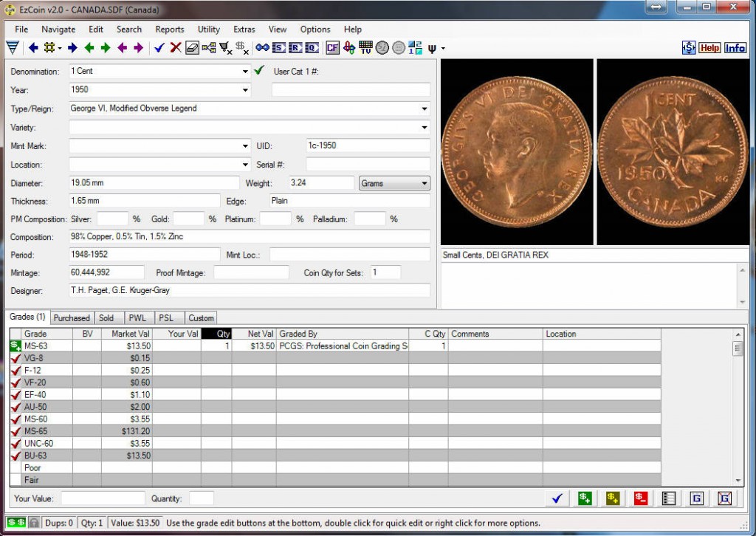Click the Info button
The image size is (756, 536).
click(x=735, y=48)
